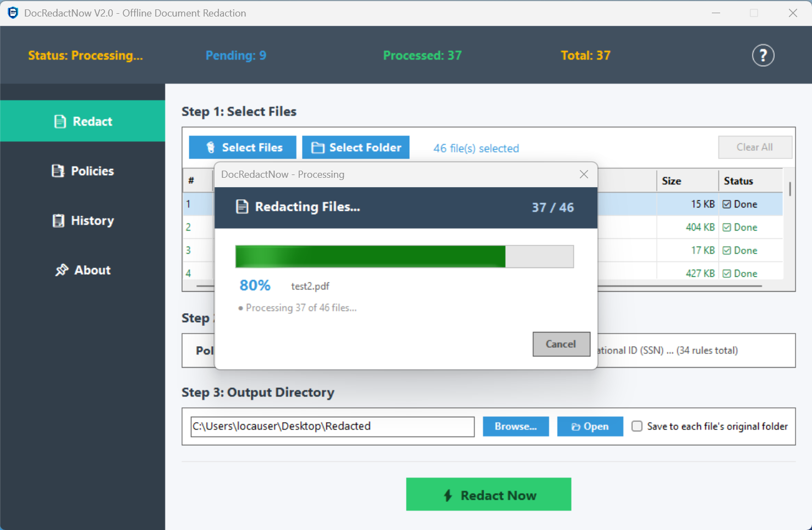Open the History section
812x530 pixels.
(x=83, y=220)
